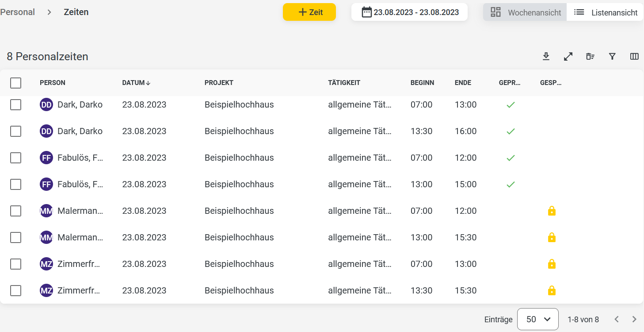This screenshot has width=644, height=332.
Task: Click the delete entries icon
Action: (x=590, y=56)
